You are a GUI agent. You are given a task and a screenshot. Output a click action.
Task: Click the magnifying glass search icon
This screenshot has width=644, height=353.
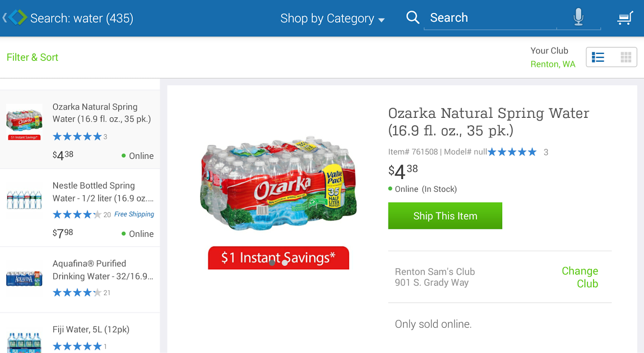(413, 17)
